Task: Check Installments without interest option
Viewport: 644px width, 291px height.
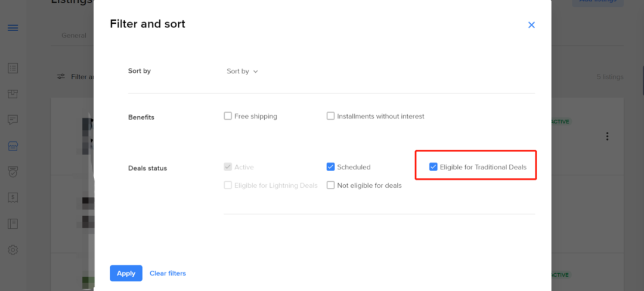Action: 330,116
